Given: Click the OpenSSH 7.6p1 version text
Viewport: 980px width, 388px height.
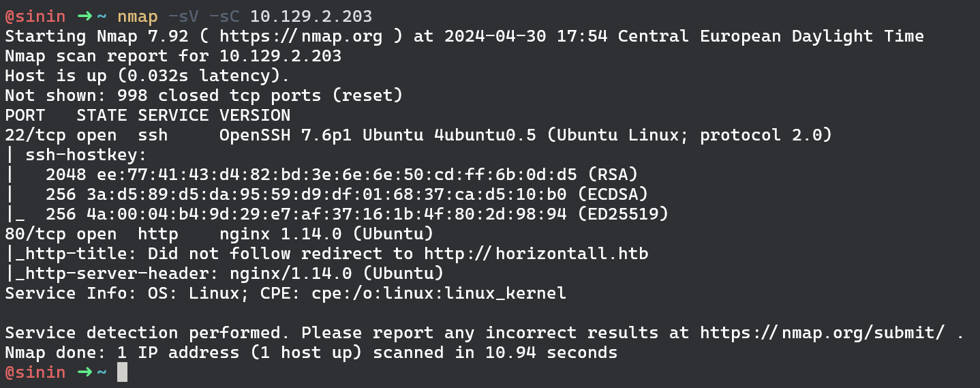Looking at the screenshot, I should (x=286, y=135).
